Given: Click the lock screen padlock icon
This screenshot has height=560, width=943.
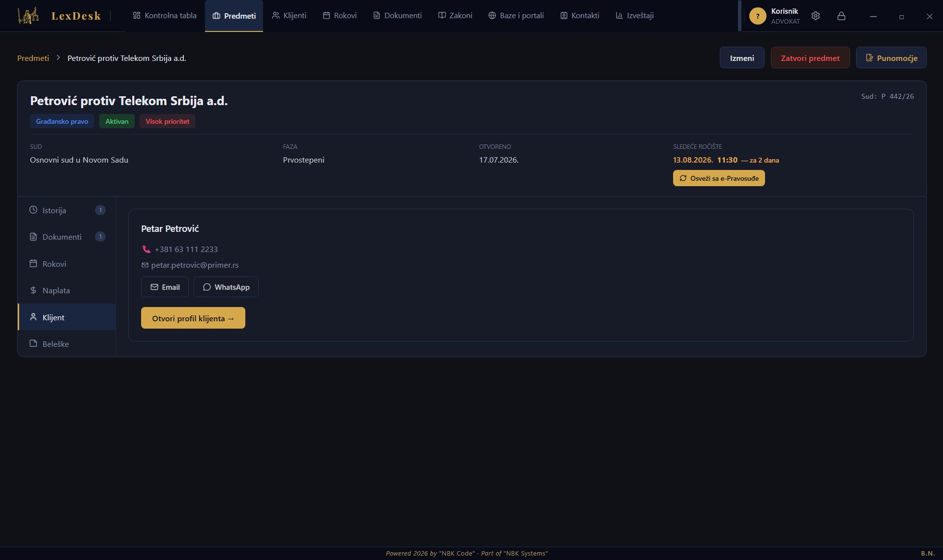Looking at the screenshot, I should click(841, 16).
